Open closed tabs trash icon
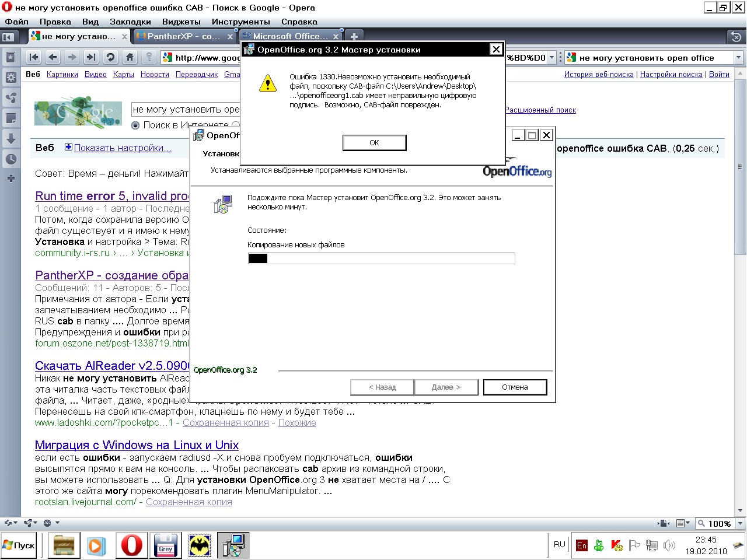The width and height of the screenshot is (747, 560). (735, 37)
